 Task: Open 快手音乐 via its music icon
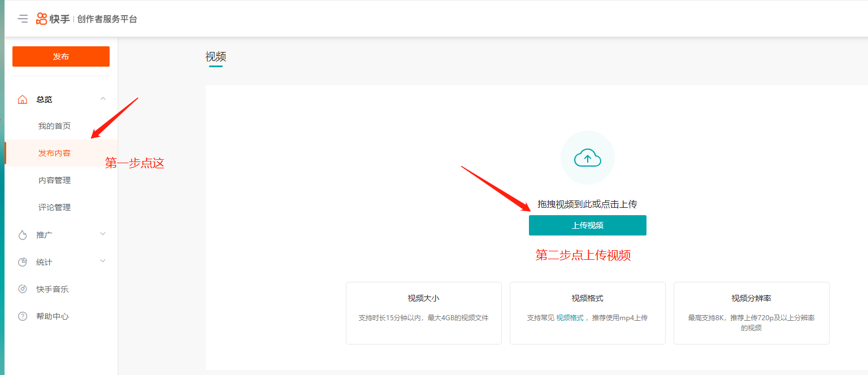[22, 289]
